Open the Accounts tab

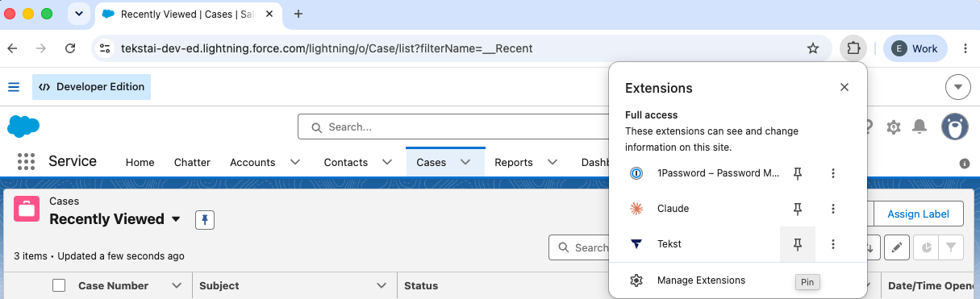[252, 162]
